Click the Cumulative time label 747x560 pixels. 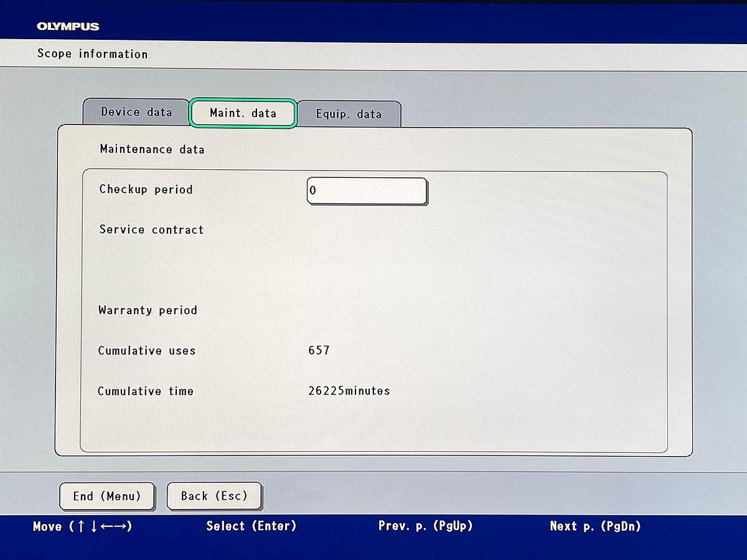[x=146, y=391]
